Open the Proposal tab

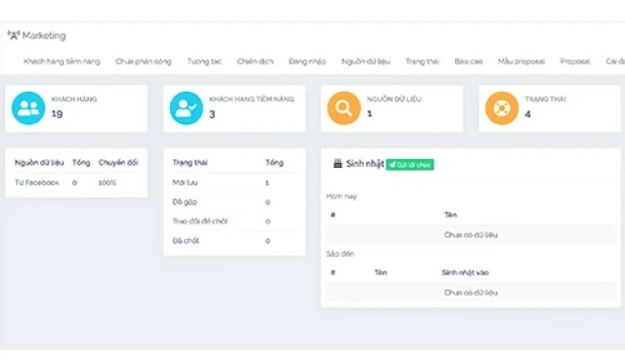575,61
